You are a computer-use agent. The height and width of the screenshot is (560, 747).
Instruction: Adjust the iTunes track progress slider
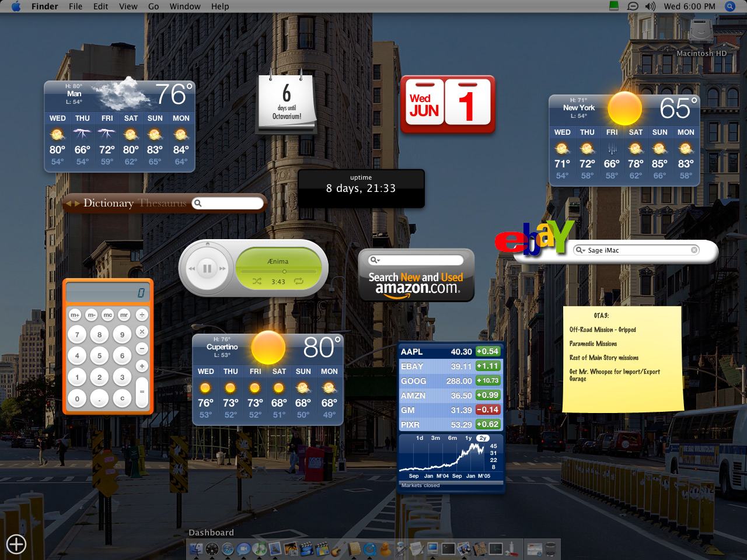click(x=278, y=271)
